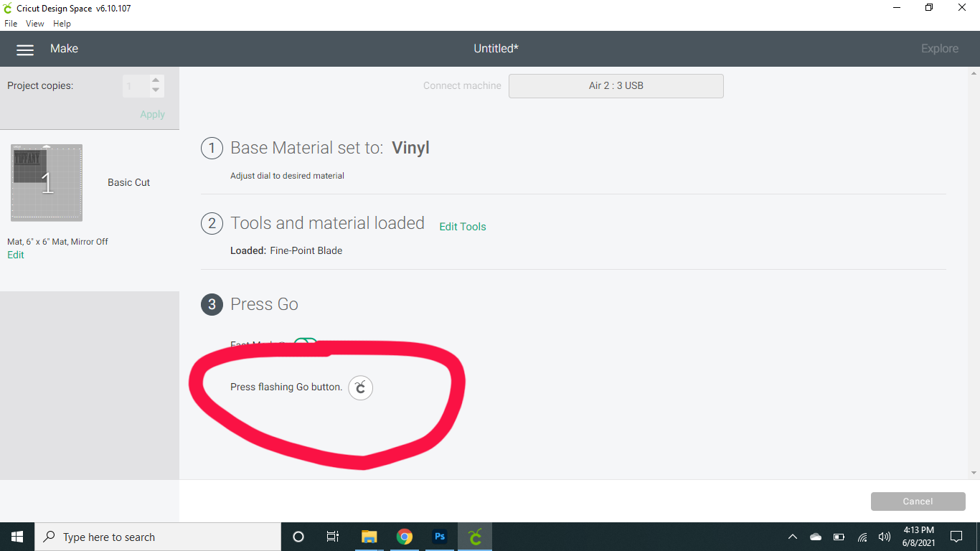Click the scrollbar down arrow
The image size is (980, 551).
tap(974, 473)
